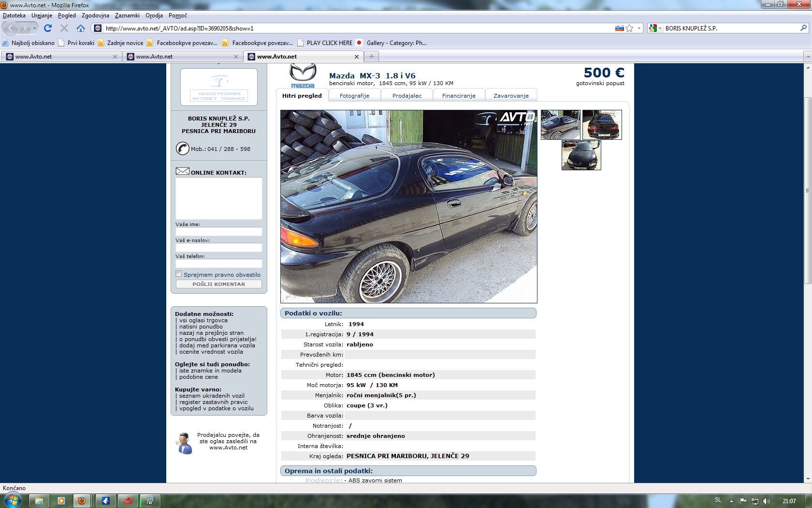Open 'iste znamke in modela' link
This screenshot has height=508, width=812.
(x=210, y=371)
